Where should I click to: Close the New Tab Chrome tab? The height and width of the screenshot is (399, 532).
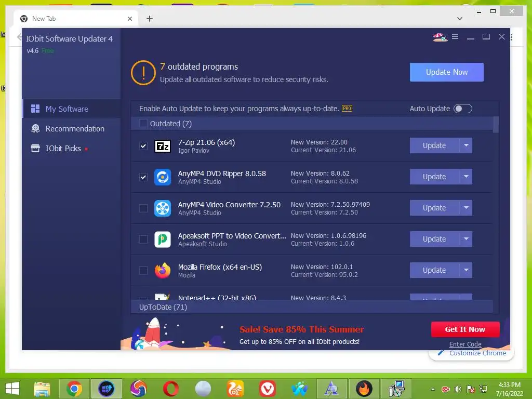click(129, 19)
